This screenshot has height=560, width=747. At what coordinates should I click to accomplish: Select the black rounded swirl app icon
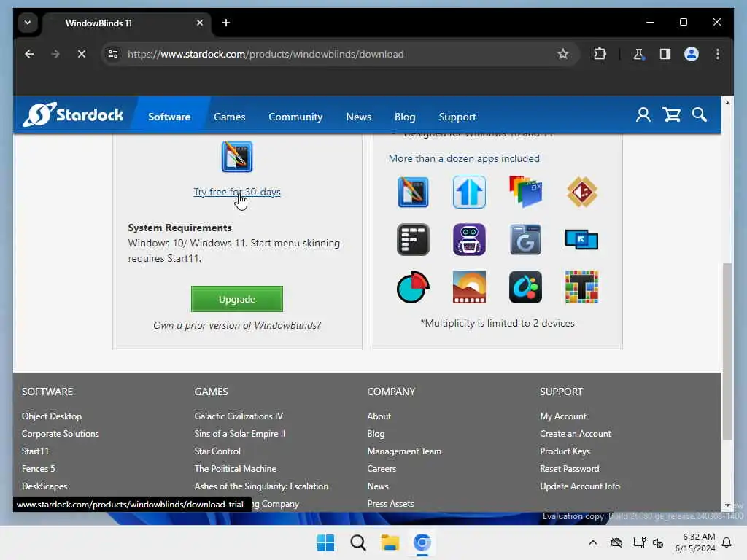525,287
